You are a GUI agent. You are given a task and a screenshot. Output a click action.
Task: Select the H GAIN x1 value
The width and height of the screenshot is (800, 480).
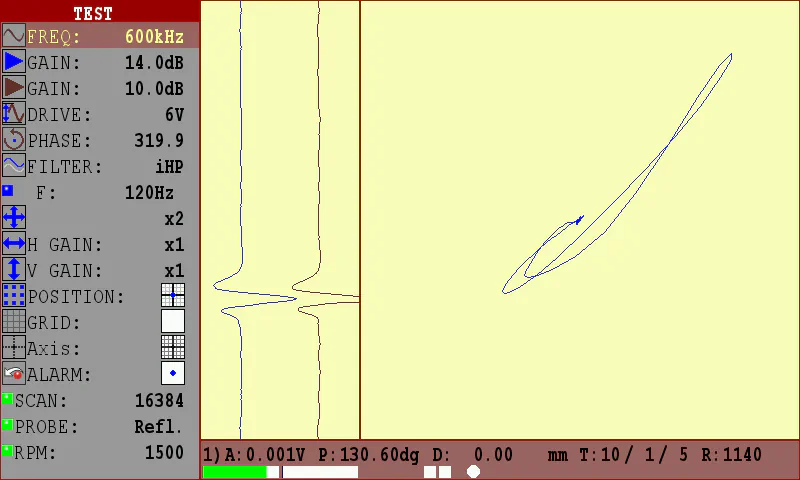click(174, 245)
